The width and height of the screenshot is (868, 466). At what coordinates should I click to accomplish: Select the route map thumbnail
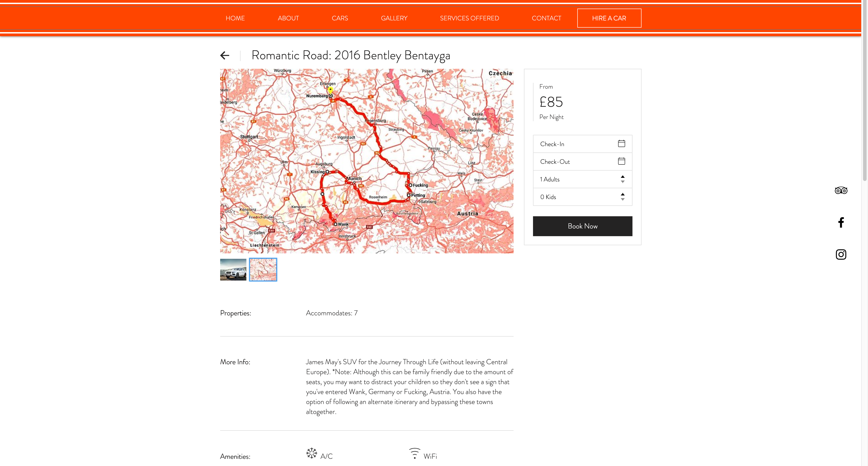[263, 269]
